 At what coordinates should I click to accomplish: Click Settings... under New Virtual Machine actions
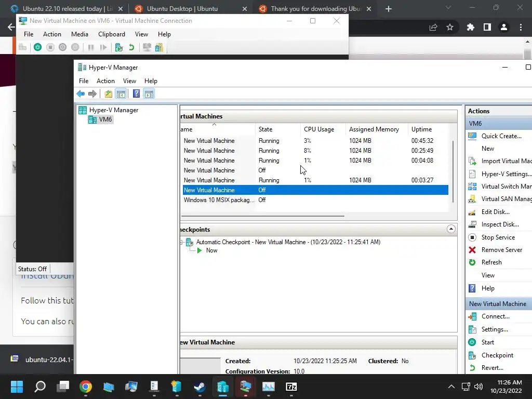click(x=495, y=329)
